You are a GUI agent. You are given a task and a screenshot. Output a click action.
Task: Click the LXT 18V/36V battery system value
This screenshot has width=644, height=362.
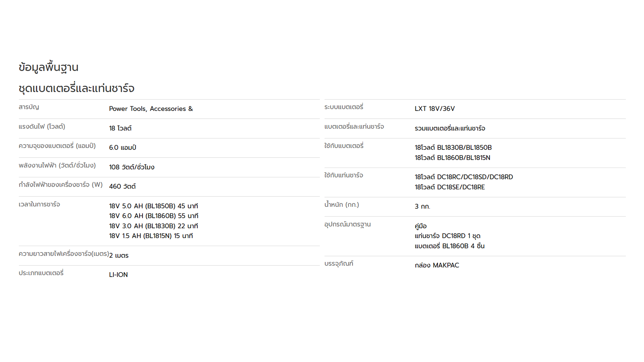point(435,109)
